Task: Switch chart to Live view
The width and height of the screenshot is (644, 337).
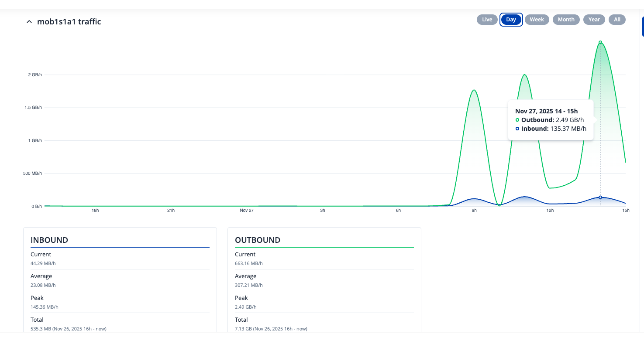Action: click(x=487, y=20)
